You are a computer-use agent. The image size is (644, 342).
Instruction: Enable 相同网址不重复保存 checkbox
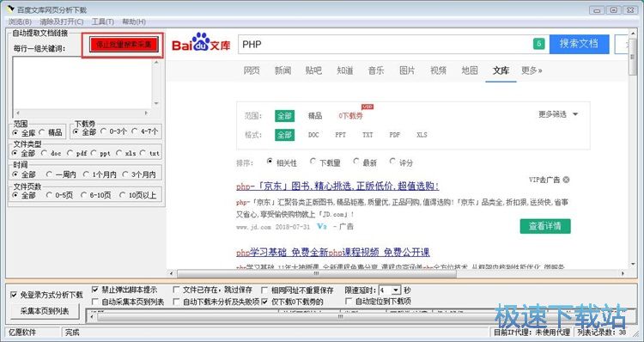click(297, 290)
